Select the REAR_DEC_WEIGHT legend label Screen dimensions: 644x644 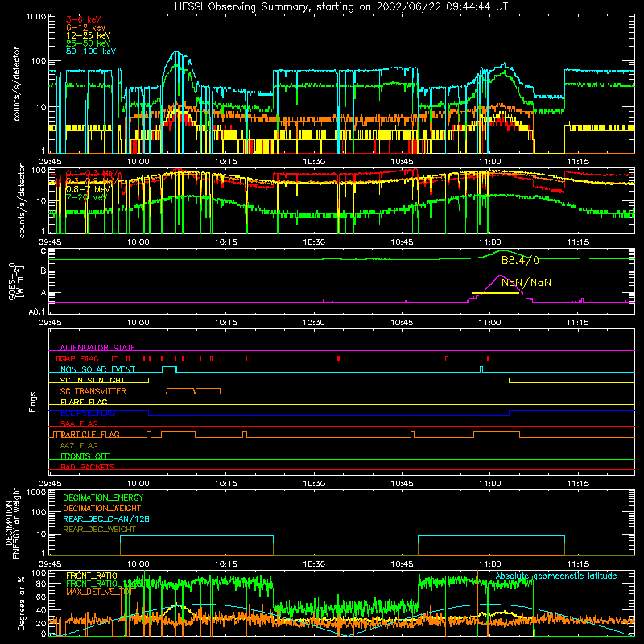(x=99, y=530)
